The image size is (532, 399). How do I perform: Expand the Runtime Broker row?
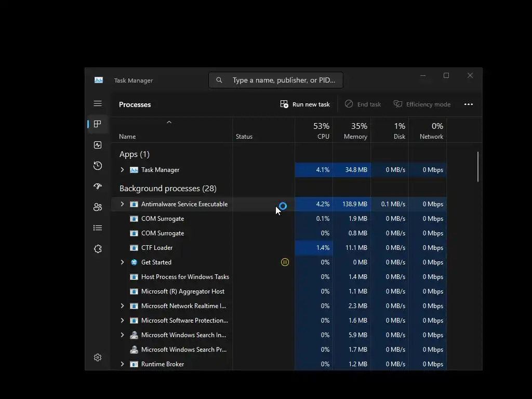click(x=123, y=364)
